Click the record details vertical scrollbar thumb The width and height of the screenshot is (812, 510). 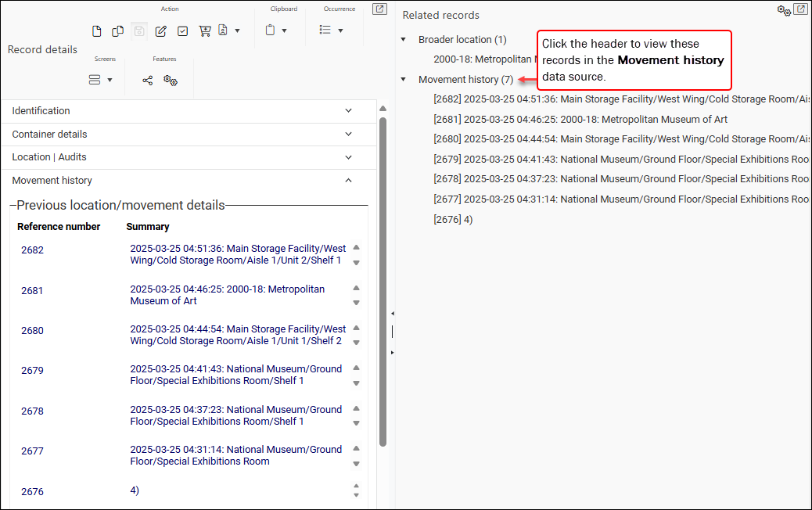click(x=383, y=282)
